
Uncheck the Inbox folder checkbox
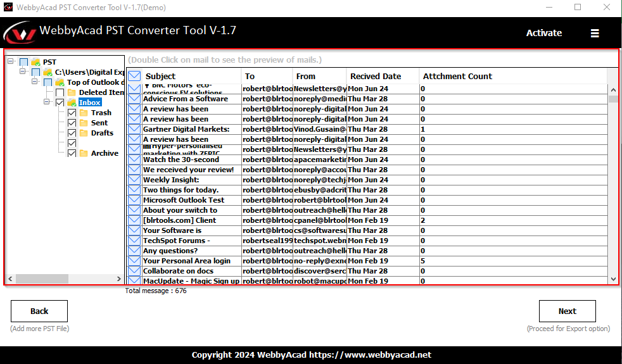coord(60,103)
